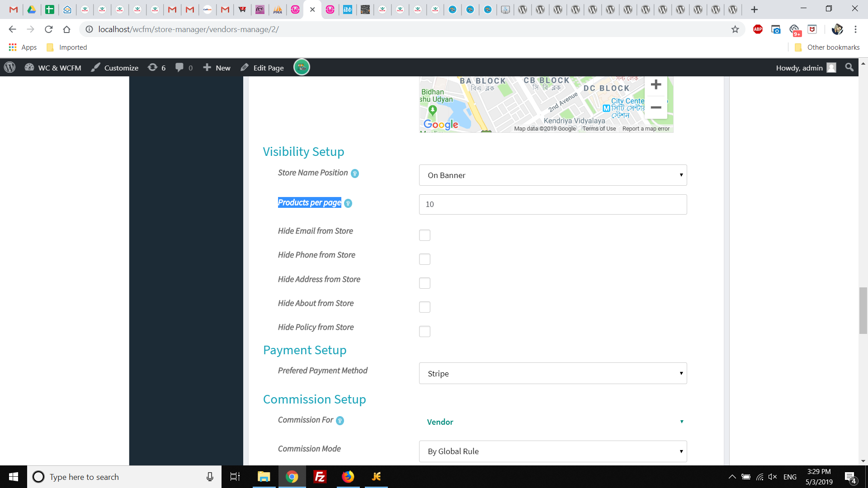
Task: Open a new browser tab
Action: click(x=754, y=9)
